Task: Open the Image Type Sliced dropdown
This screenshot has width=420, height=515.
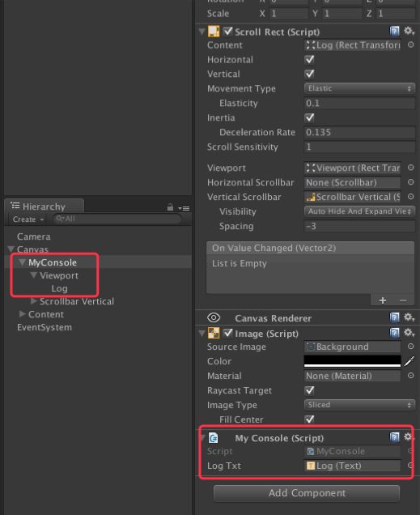Action: [359, 405]
